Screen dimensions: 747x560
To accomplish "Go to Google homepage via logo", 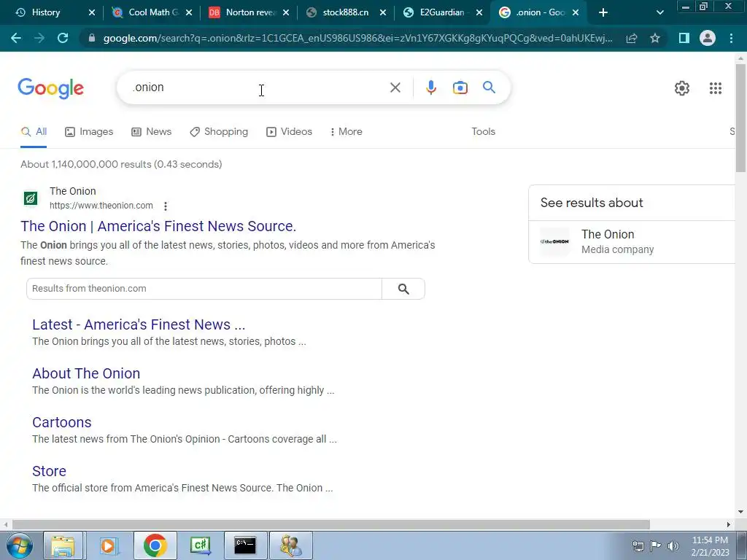I will [50, 88].
